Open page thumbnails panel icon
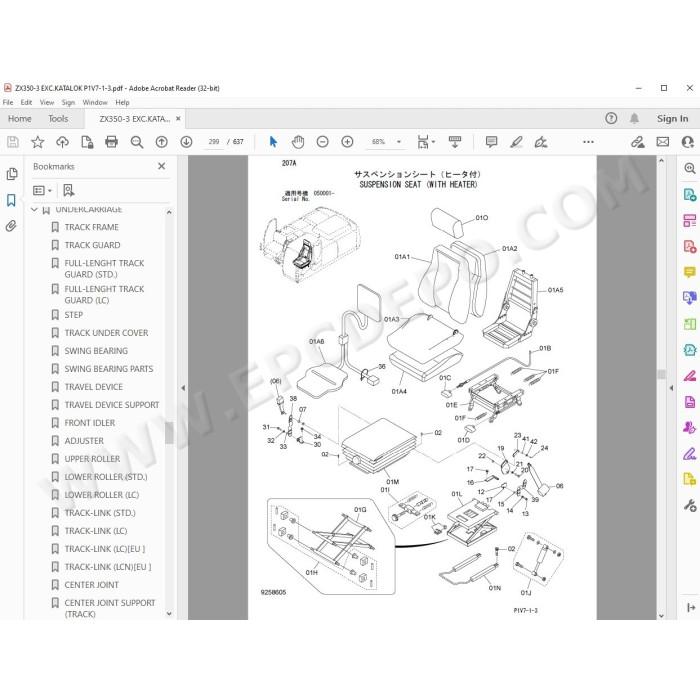This screenshot has height=700, width=700. (x=12, y=174)
